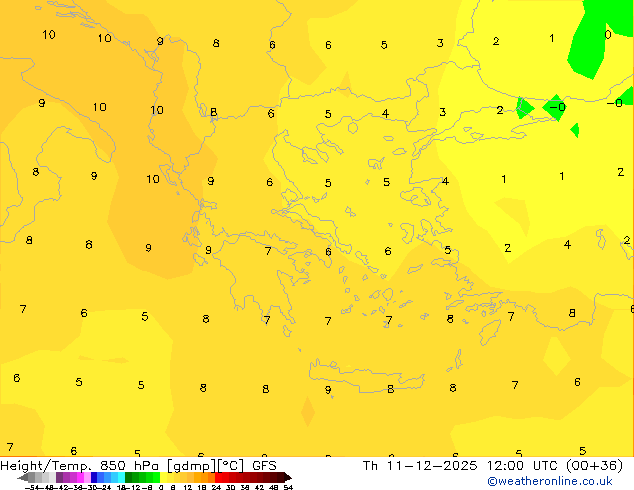This screenshot has width=634, height=490.
Task: Click the '12:00 UTC' time text
Action: point(522,466)
